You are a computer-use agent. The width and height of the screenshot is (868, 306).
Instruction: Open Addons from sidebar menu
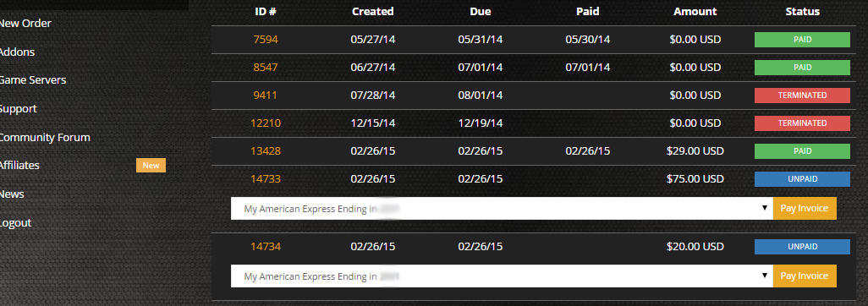coord(17,52)
